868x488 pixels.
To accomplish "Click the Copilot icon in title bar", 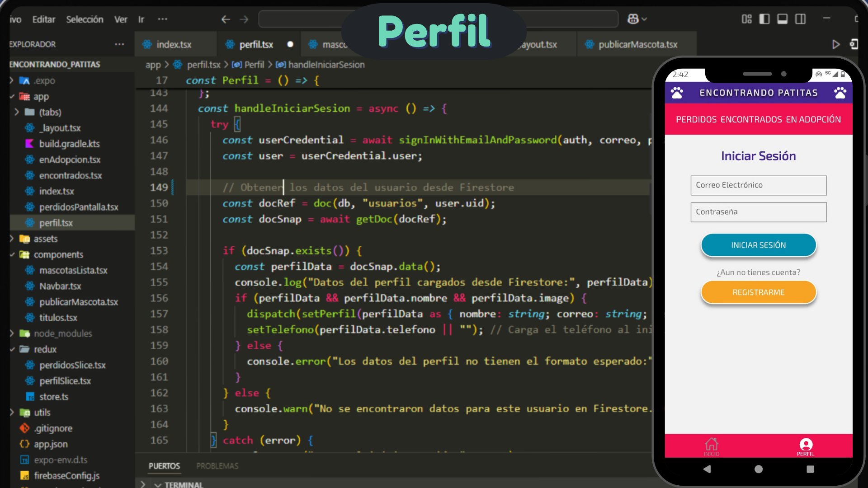I will click(x=633, y=19).
